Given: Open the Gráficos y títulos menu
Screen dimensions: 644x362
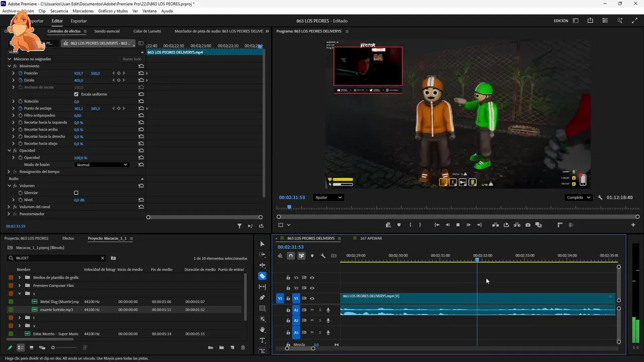Looking at the screenshot, I should tap(113, 11).
